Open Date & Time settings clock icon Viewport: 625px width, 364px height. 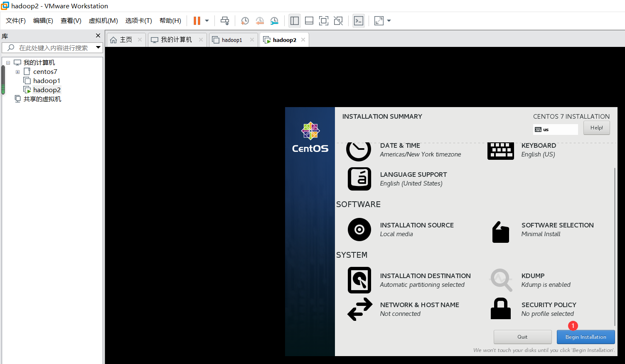tap(359, 151)
